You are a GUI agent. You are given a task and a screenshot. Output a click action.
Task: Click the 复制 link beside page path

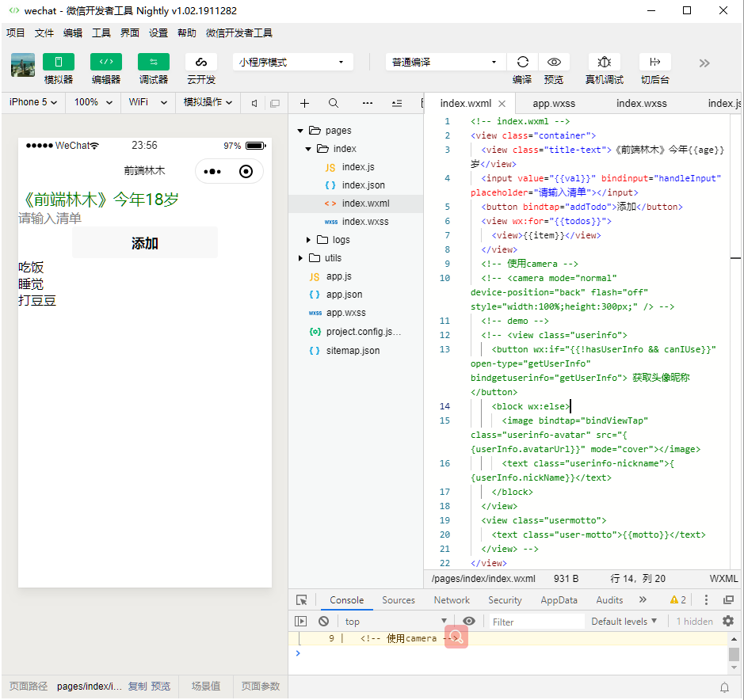137,687
